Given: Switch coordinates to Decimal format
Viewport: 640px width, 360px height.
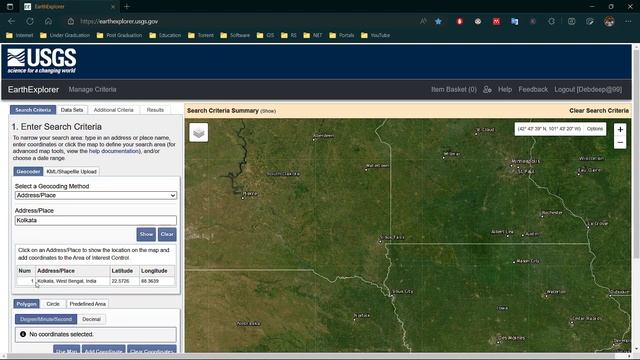Looking at the screenshot, I should tap(91, 319).
